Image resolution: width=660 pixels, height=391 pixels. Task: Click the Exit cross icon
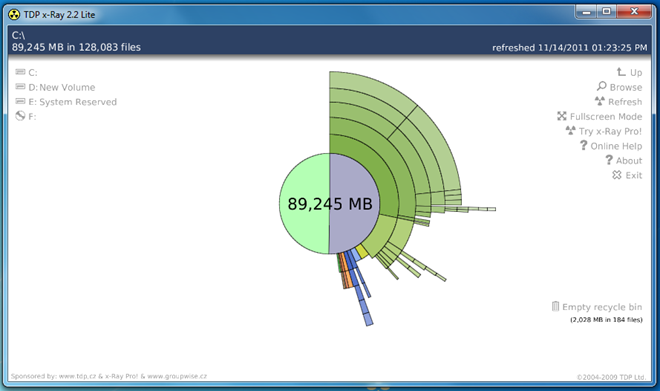point(617,175)
